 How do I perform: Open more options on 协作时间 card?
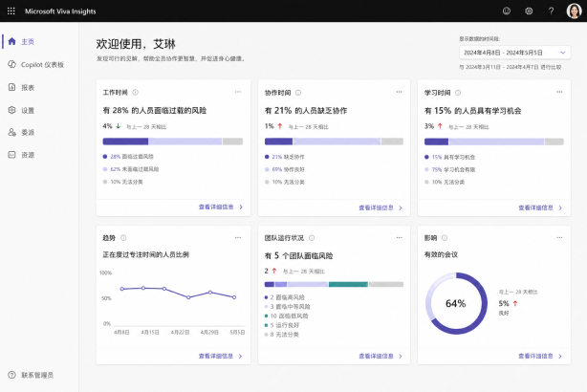coord(399,92)
